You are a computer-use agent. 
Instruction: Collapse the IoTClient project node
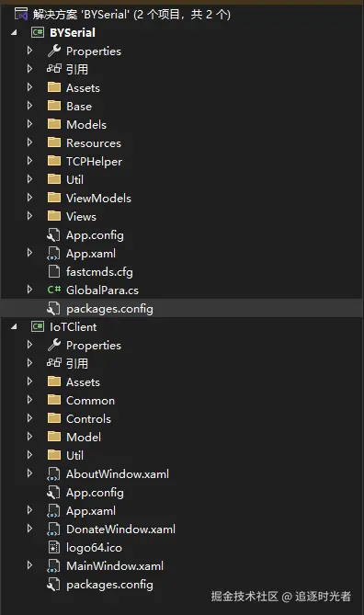tap(14, 326)
